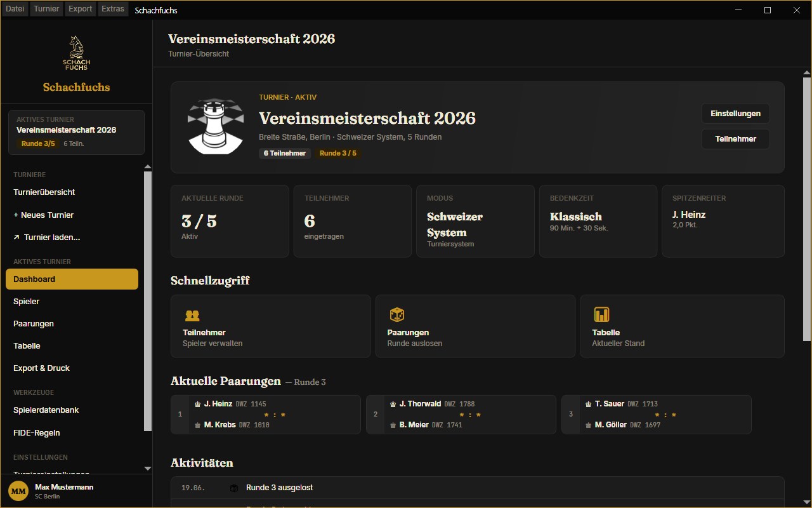Click the Runde 3 / 5 badge in the header
Viewport: 812px width, 508px height.
click(x=338, y=153)
